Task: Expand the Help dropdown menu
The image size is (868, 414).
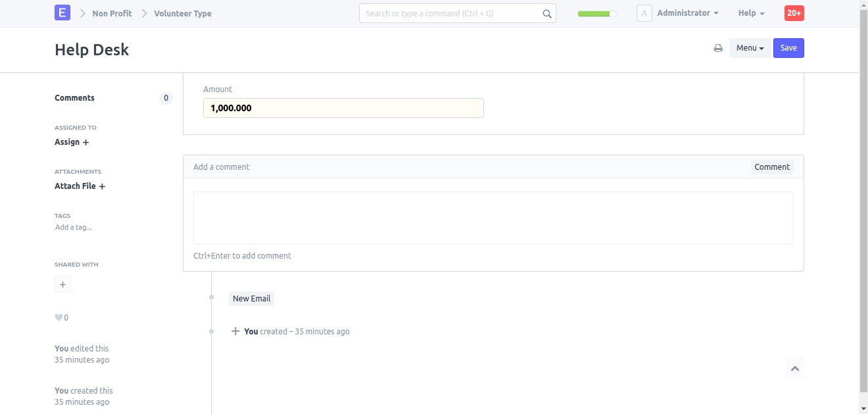Action: (751, 13)
